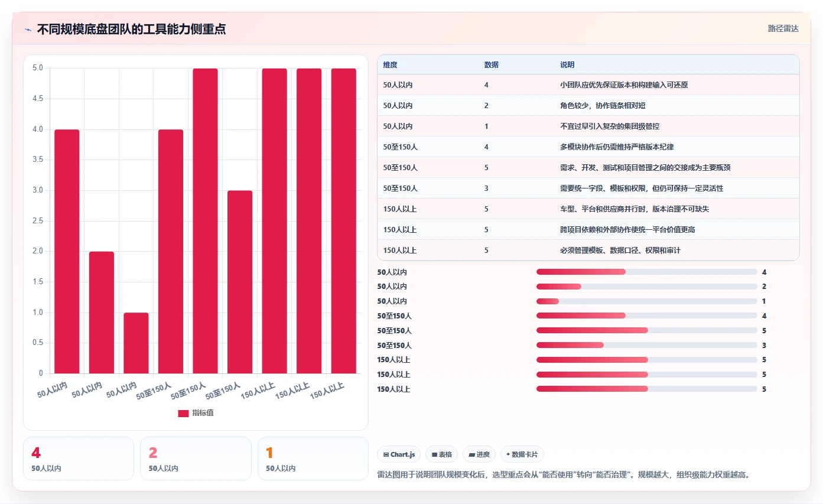Click the 50人以内 chart bar of value 4

pos(67,252)
